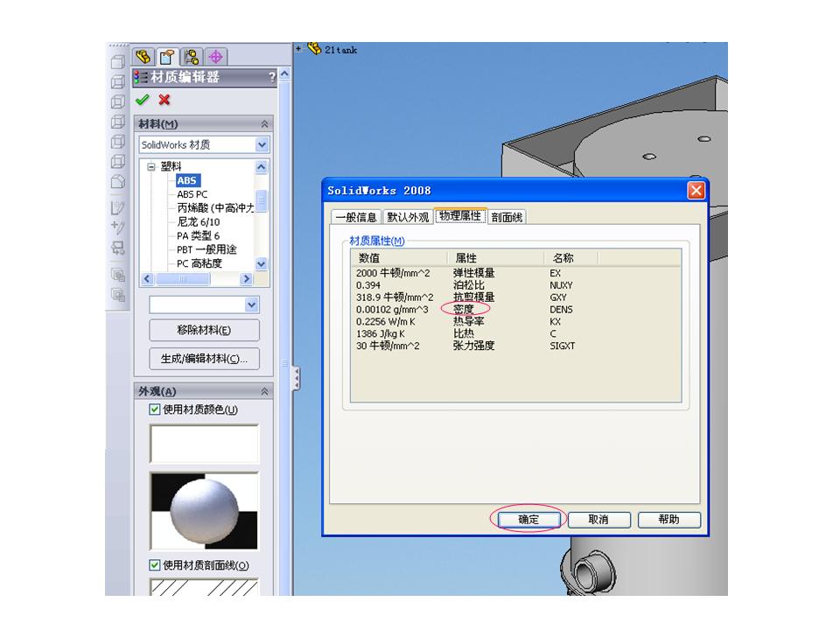This screenshot has height=630, width=840.
Task: Close the SolidWorks 2008 dialog
Action: (696, 191)
